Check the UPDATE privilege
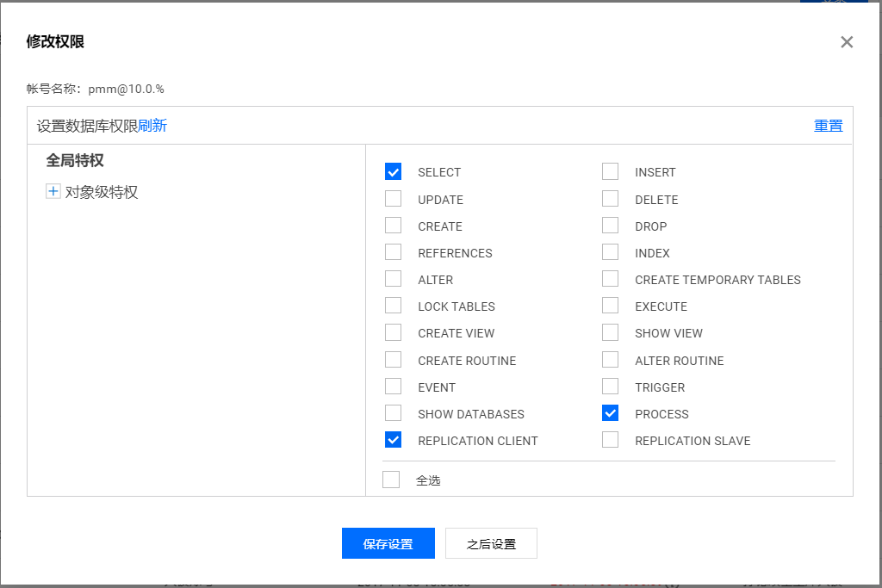The height and width of the screenshot is (588, 882). point(394,199)
